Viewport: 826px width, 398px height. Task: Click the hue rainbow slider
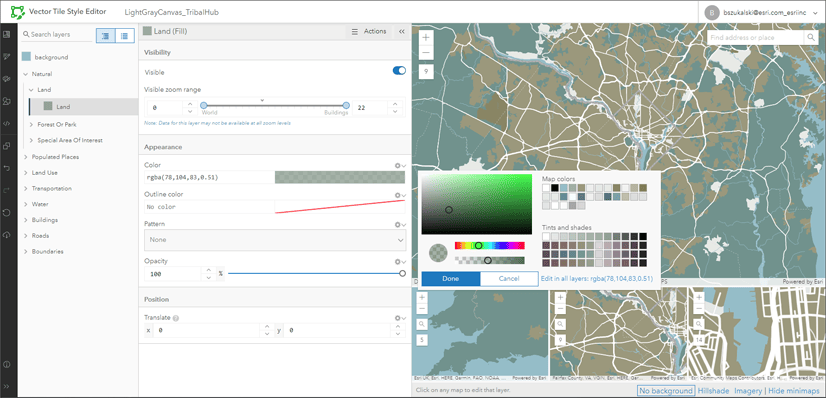point(490,245)
